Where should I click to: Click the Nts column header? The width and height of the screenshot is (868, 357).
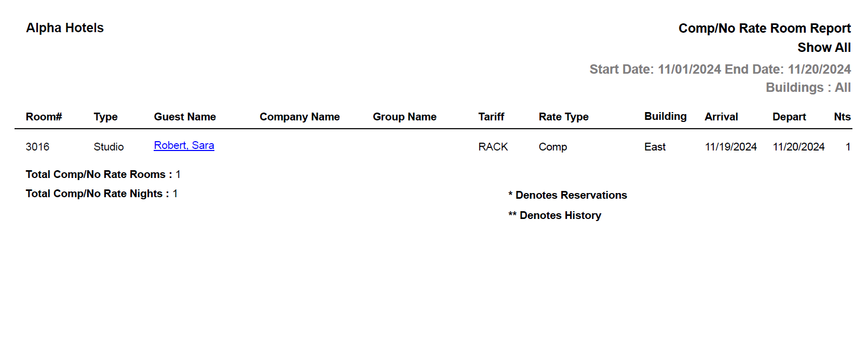(x=842, y=117)
